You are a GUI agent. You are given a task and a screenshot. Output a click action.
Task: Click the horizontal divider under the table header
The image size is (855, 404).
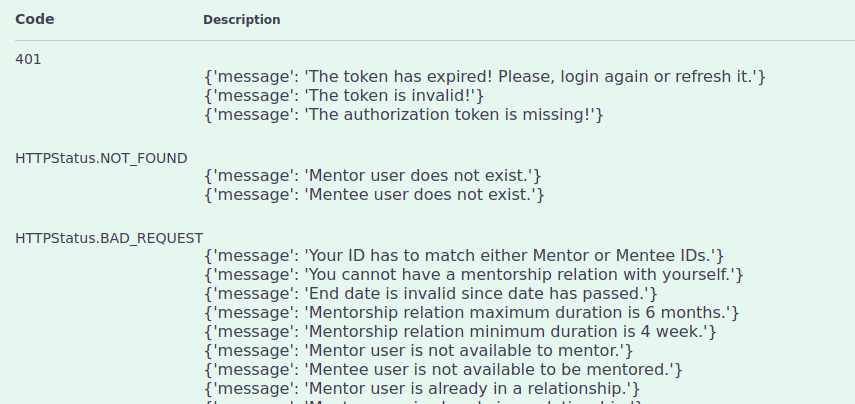coord(435,40)
